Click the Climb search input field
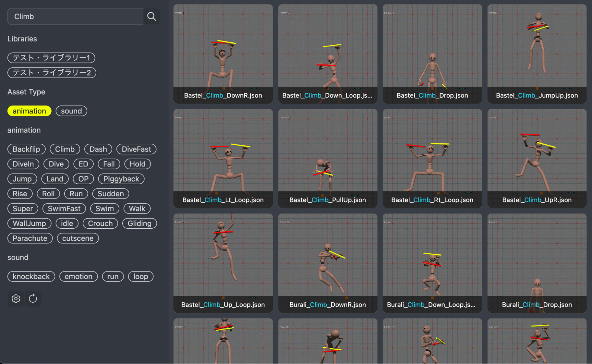Image resolution: width=592 pixels, height=364 pixels. click(x=76, y=16)
